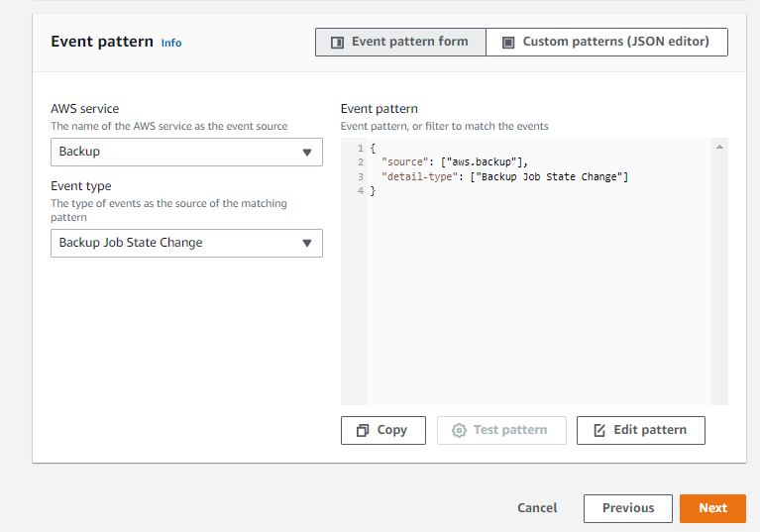Click the pencil icon on Edit pattern
The width and height of the screenshot is (760, 532).
tap(599, 430)
